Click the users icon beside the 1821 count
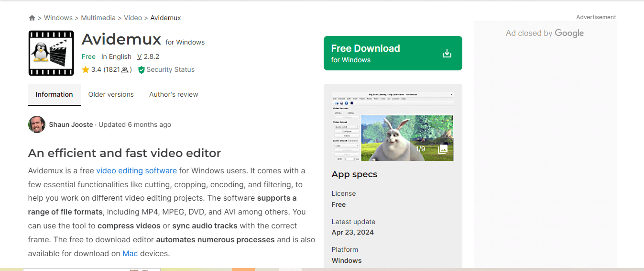Screen dimensions: 644x271 pyautogui.click(x=125, y=70)
